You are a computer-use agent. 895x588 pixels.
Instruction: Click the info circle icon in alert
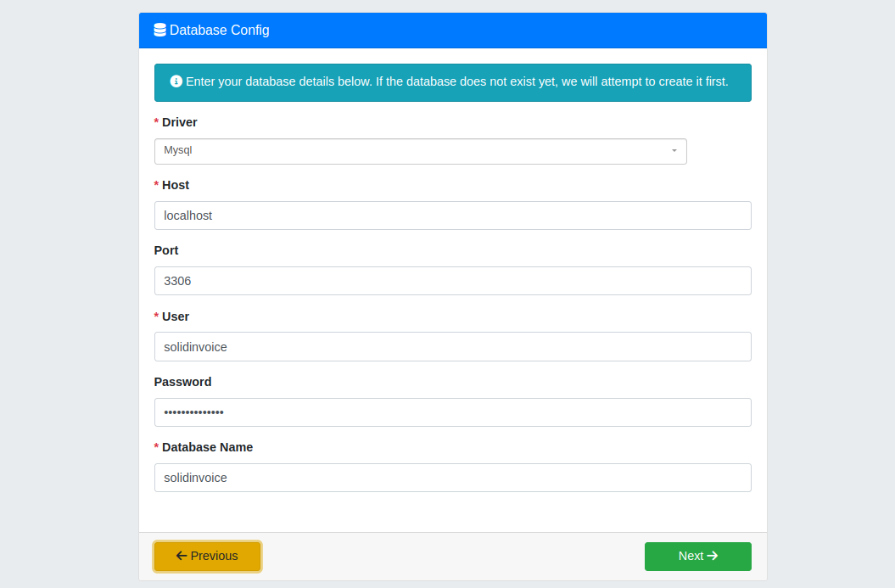[176, 81]
